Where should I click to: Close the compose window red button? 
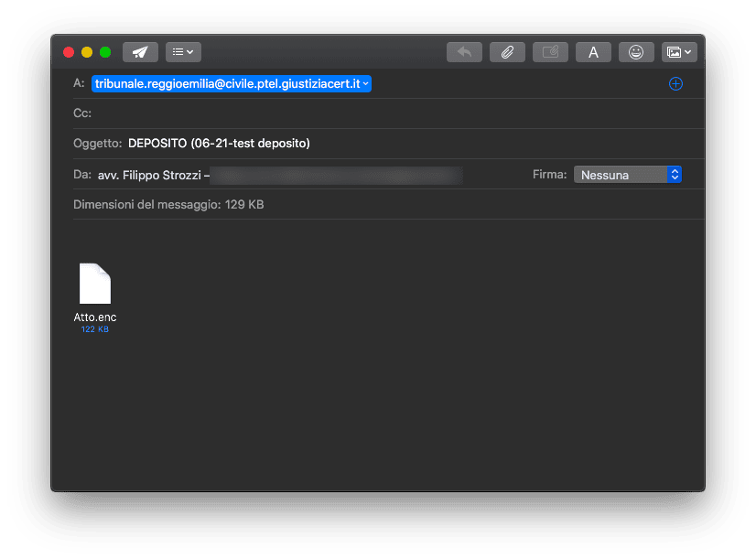pyautogui.click(x=69, y=52)
